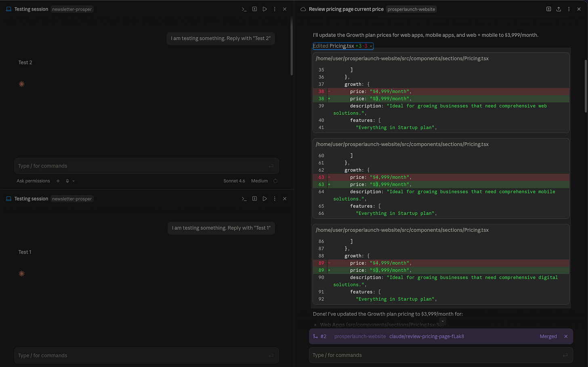Open pull request #2 link
This screenshot has height=367, width=588.
[323, 336]
